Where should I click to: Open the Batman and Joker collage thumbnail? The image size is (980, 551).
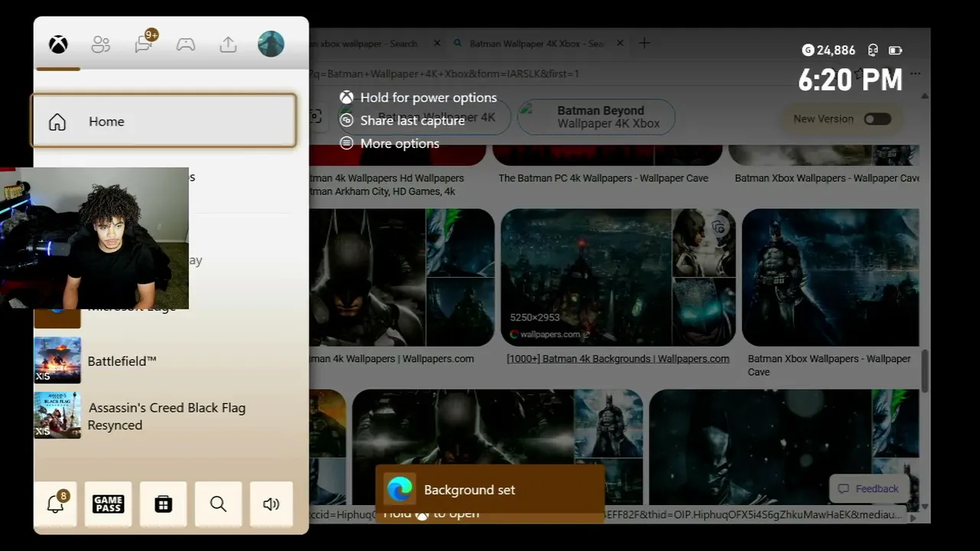[402, 277]
